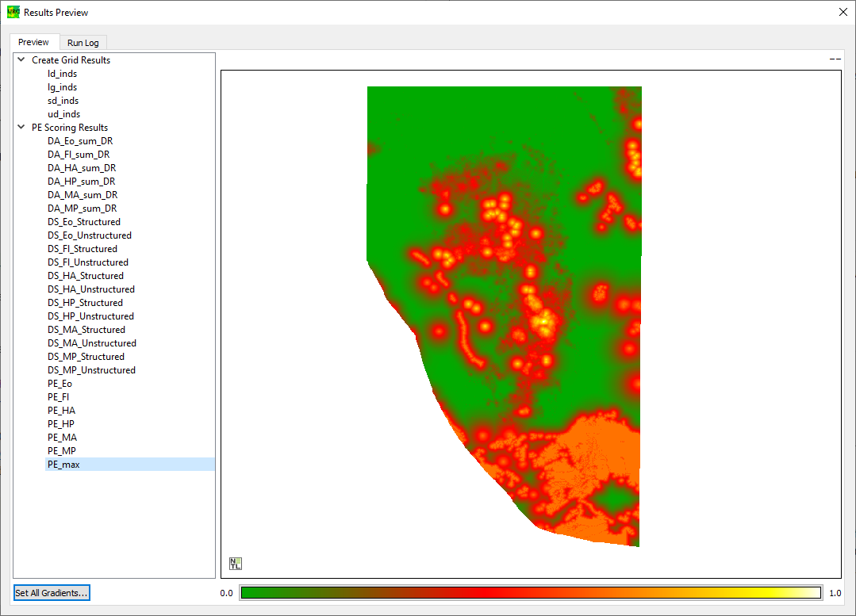The width and height of the screenshot is (856, 616).
Task: Switch to the Preview tab
Action: pos(33,42)
